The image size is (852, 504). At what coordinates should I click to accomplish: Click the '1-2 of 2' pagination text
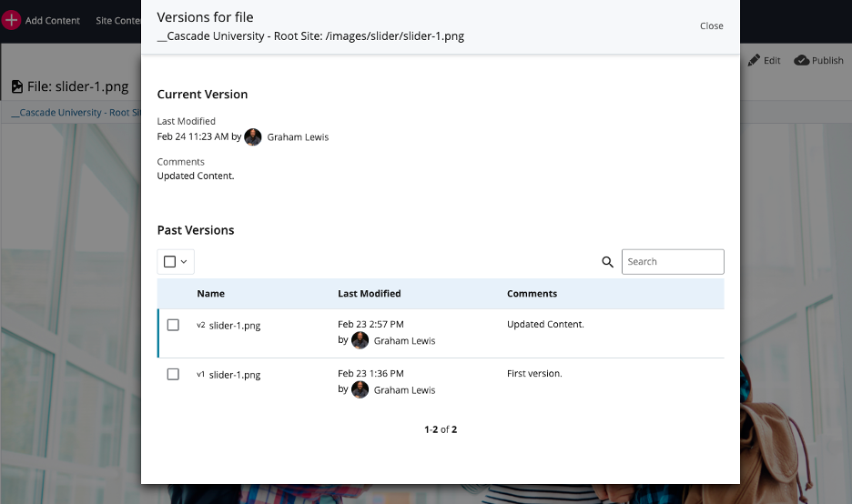pos(441,429)
